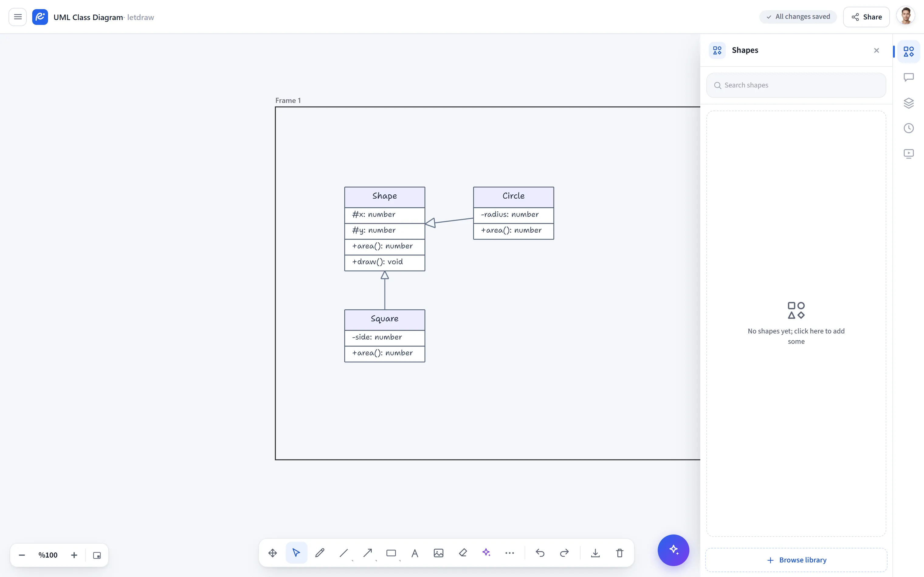Open the insert image tool
The image size is (924, 577).
point(439,553)
